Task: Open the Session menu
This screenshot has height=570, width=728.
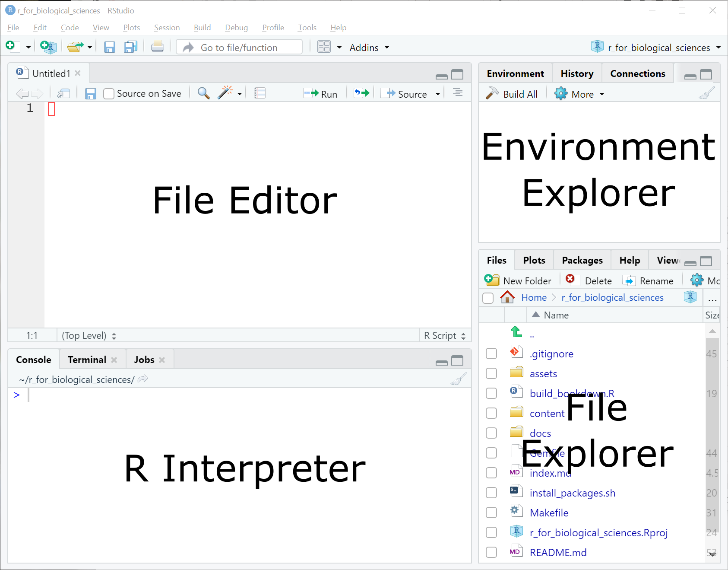Action: [167, 28]
